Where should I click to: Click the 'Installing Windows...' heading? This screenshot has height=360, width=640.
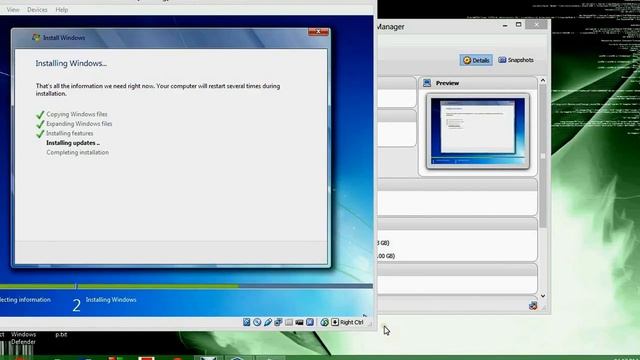click(71, 63)
